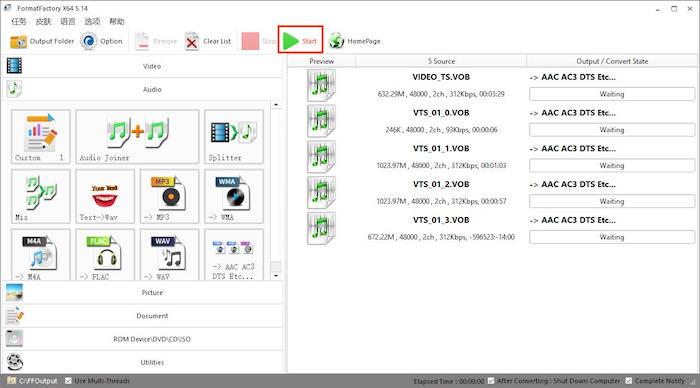Toggle After Converting Shut Down Computer checkbox
This screenshot has height=388, width=700.
tap(491, 380)
